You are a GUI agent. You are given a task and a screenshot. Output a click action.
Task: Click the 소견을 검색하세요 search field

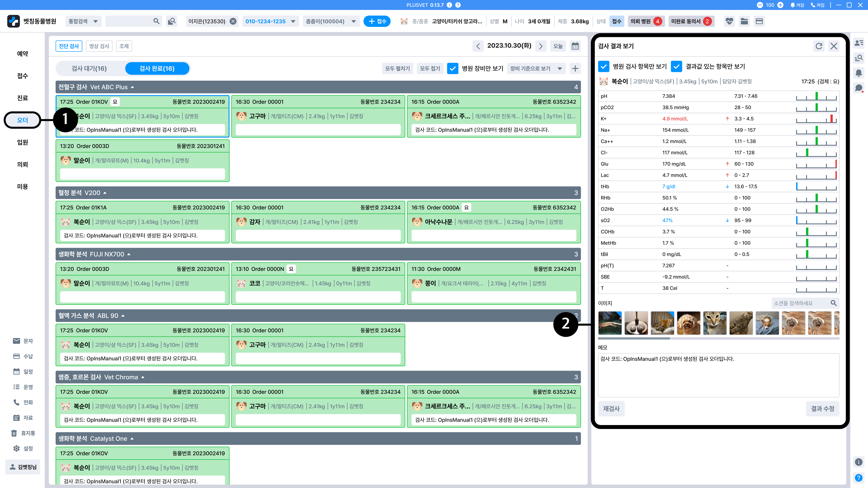[805, 303]
